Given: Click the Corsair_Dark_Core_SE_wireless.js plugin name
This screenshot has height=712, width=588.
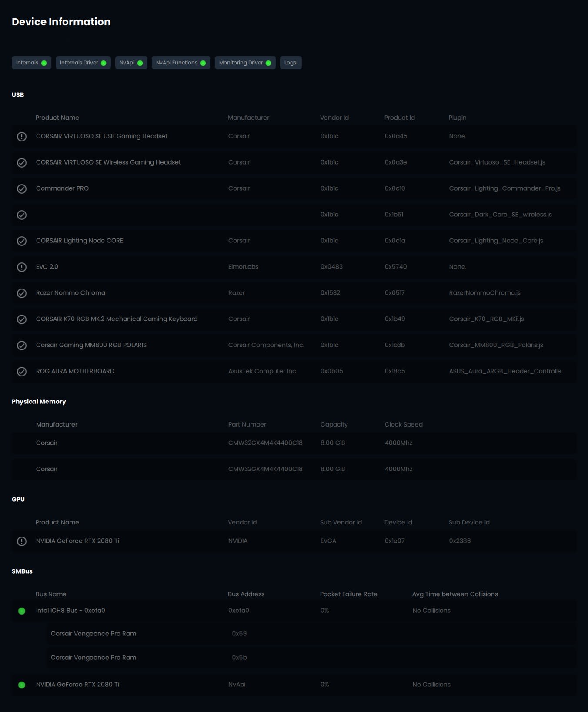Looking at the screenshot, I should 501,215.
